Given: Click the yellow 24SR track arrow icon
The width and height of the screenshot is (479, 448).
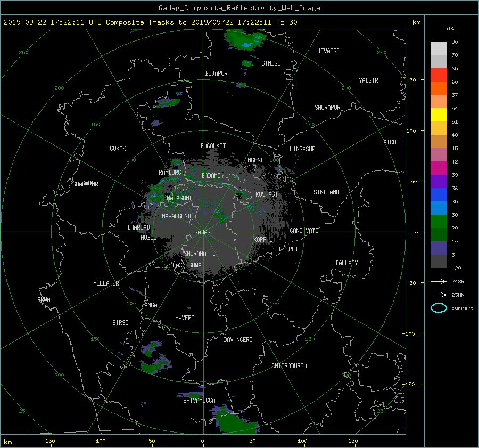Looking at the screenshot, I should coord(439,281).
